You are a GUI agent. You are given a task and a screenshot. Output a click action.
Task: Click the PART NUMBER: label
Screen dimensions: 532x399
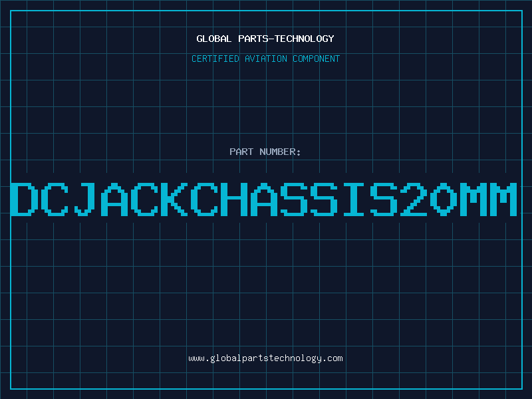pyautogui.click(x=265, y=152)
